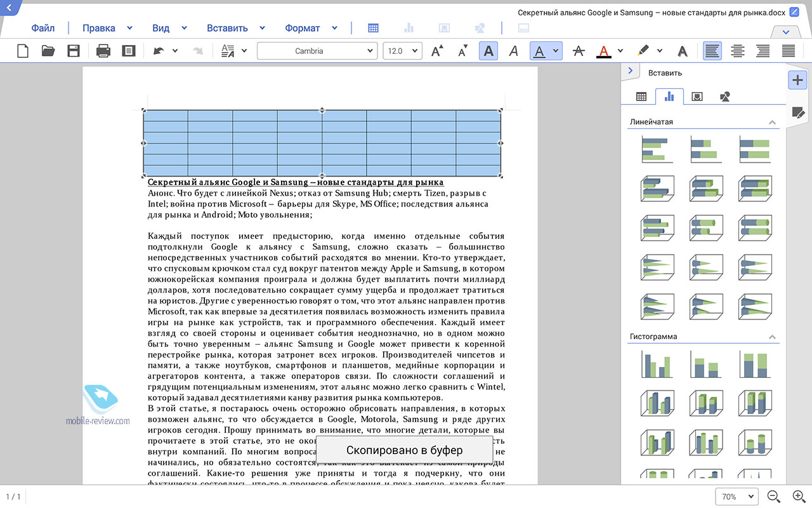
Task: Click the selected blue table in document
Action: pos(322,143)
